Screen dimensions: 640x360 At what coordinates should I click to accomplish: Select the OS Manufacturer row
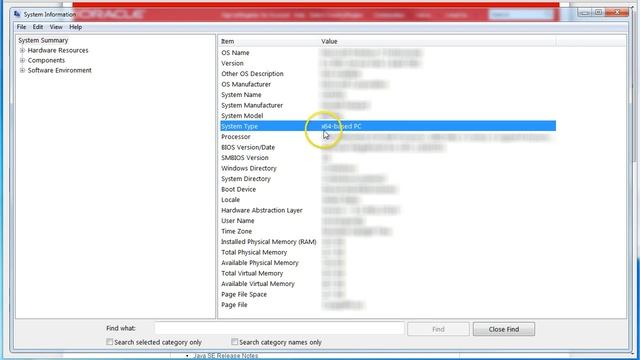pyautogui.click(x=388, y=84)
